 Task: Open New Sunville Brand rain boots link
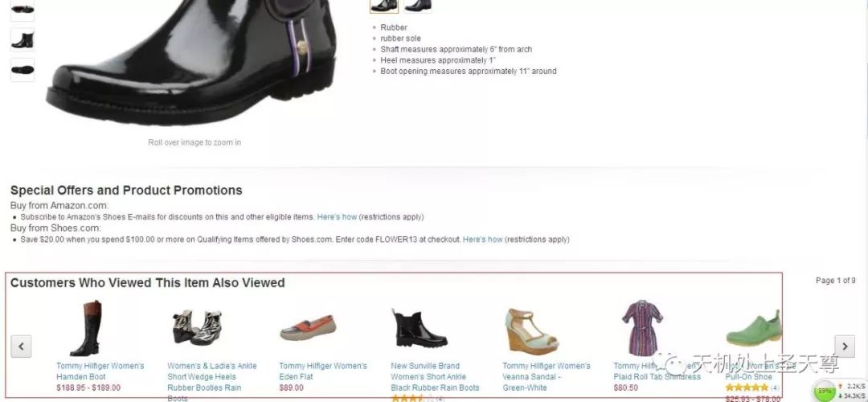point(435,376)
